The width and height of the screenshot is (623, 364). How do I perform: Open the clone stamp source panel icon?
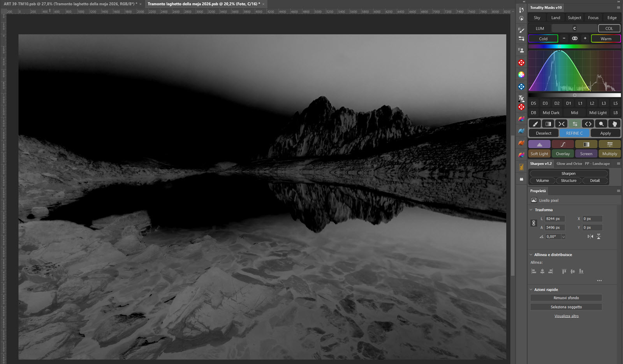pyautogui.click(x=521, y=50)
